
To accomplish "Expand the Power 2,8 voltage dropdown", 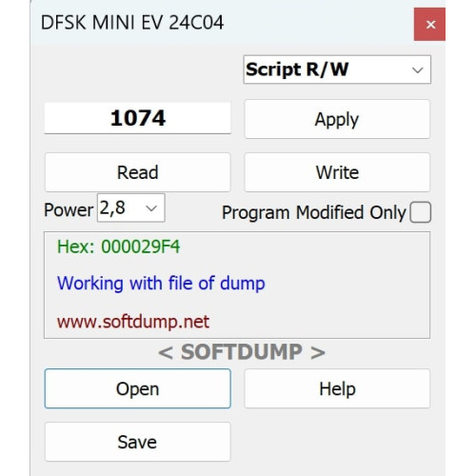I will [131, 208].
